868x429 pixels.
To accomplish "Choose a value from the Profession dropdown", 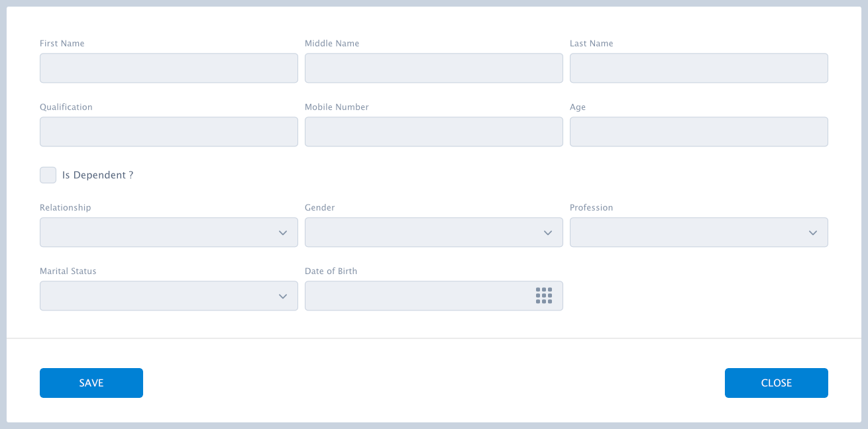I will point(699,232).
